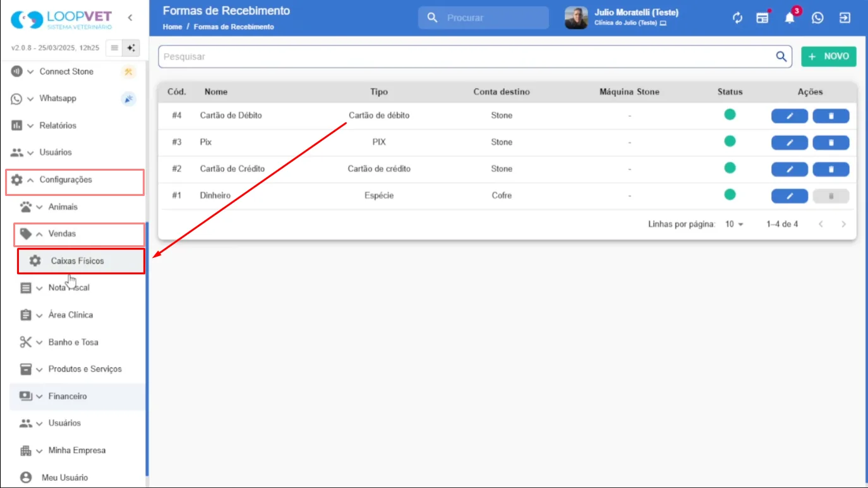Viewport: 868px width, 488px height.
Task: Edit the Cartão de Crédito row
Action: 790,169
